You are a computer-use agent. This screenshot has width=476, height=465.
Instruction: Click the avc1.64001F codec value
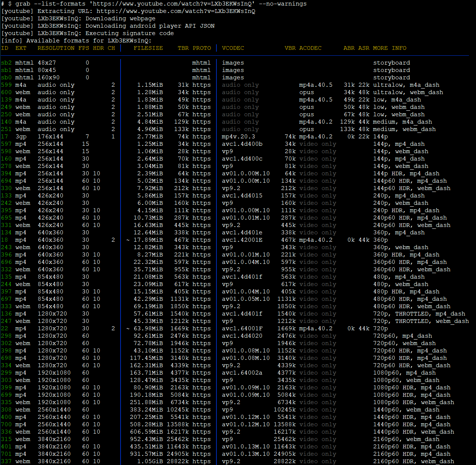242,328
